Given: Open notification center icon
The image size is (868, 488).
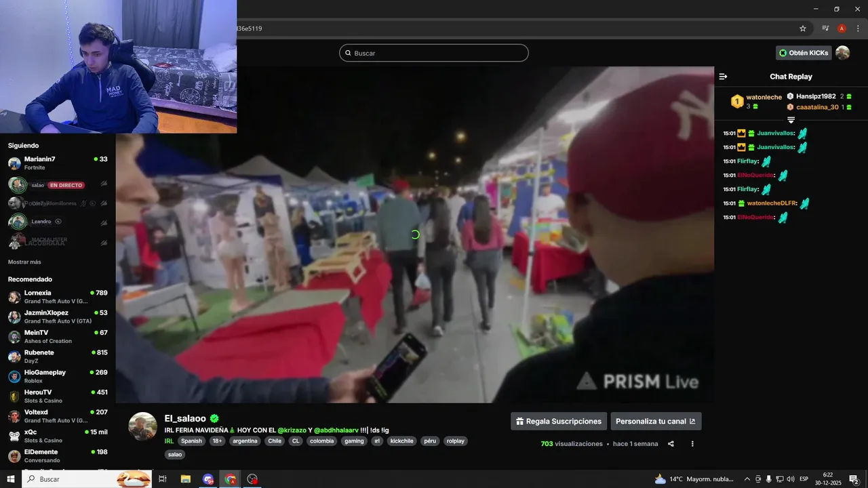Looking at the screenshot, I should (854, 479).
